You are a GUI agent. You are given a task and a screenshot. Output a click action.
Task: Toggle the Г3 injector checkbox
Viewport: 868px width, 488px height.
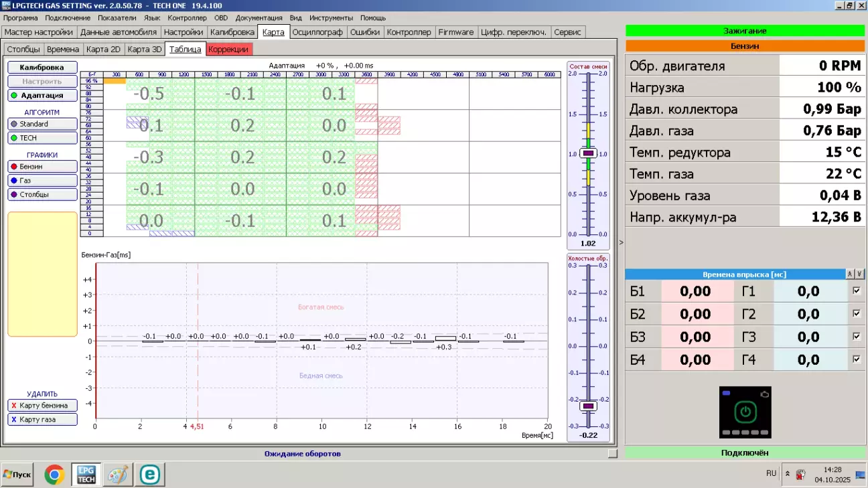[856, 337]
